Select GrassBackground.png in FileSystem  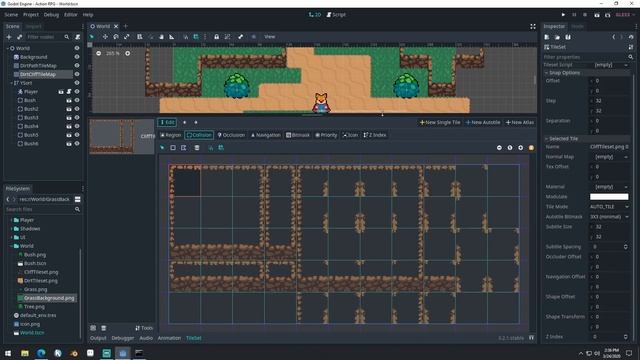pos(49,298)
